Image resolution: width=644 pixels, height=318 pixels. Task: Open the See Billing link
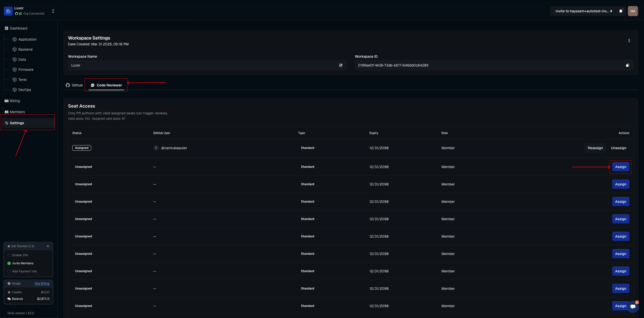point(42,283)
